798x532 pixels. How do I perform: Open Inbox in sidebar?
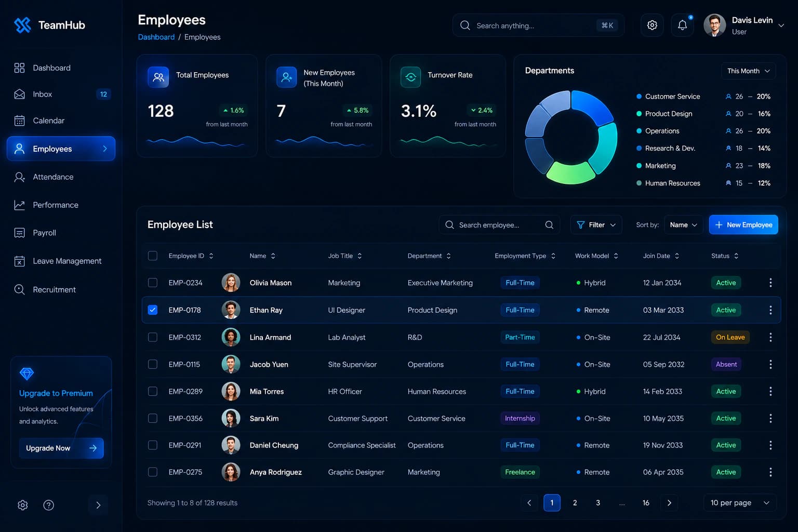pos(61,94)
